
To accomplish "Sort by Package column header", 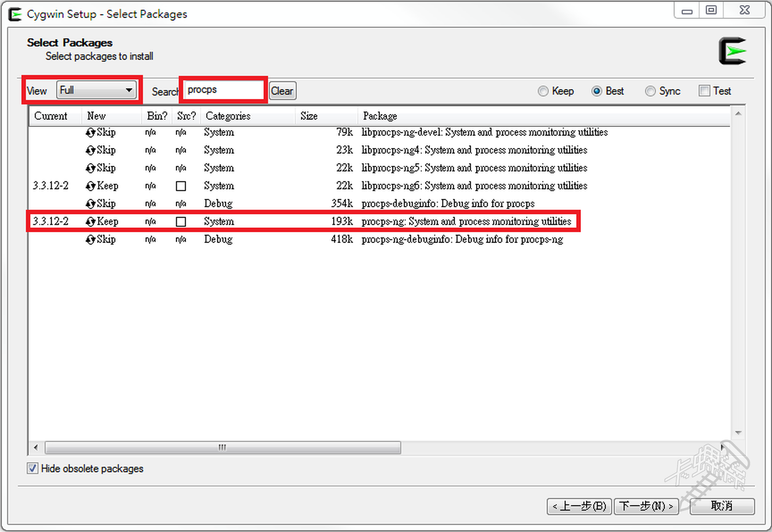I will coord(380,116).
